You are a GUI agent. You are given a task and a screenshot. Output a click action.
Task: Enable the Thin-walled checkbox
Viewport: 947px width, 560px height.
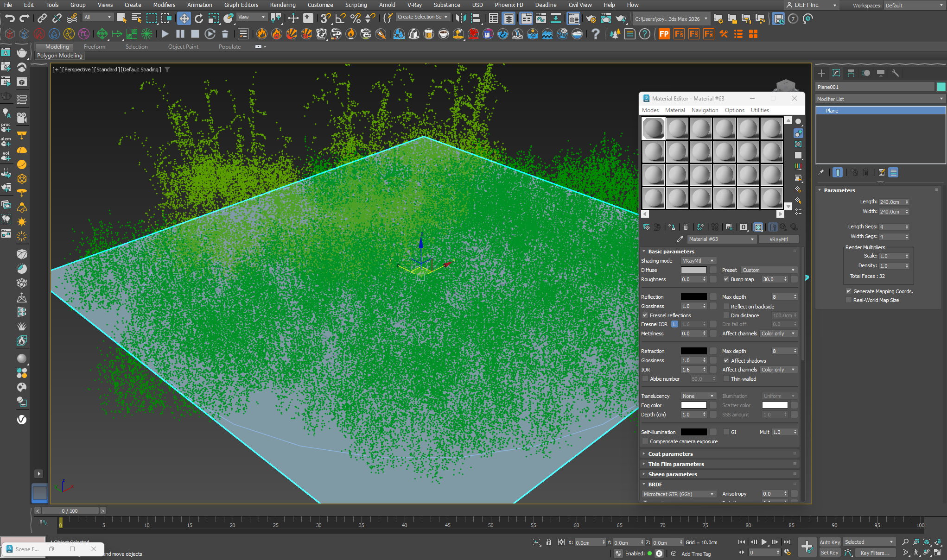coord(726,379)
